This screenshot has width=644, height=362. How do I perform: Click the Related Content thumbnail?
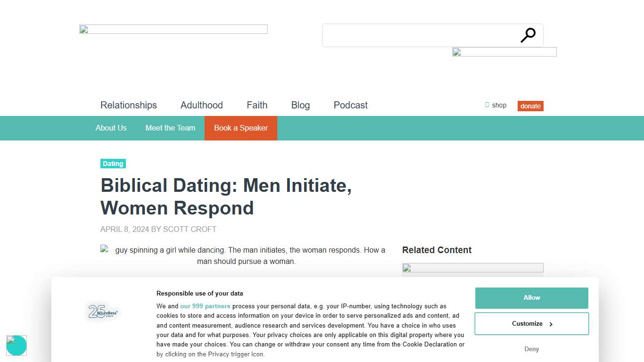coord(472,268)
